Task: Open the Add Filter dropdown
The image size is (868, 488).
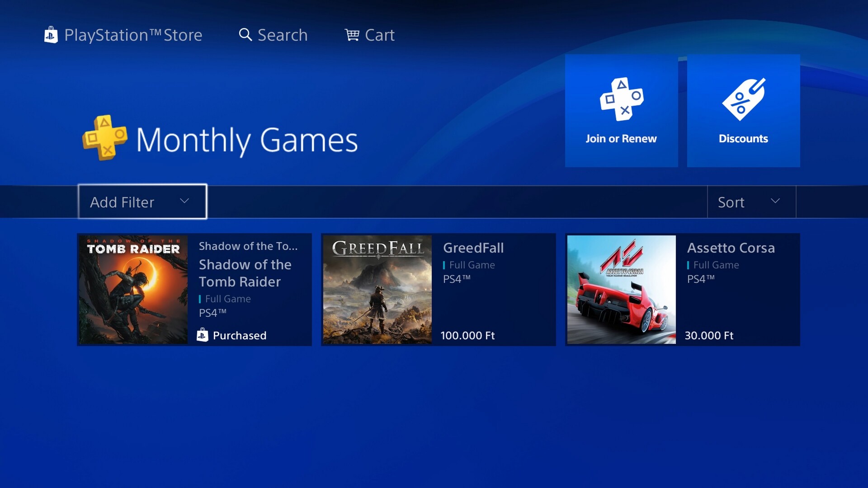Action: point(142,202)
